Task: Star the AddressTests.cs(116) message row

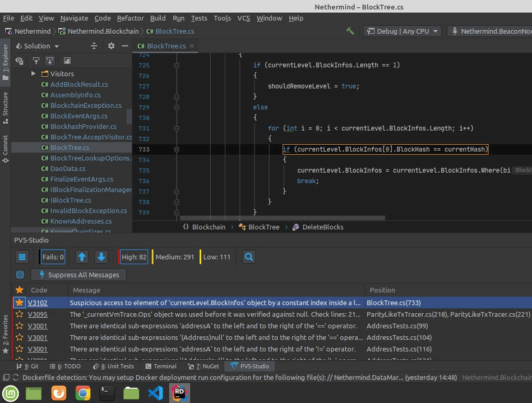Action: point(19,349)
